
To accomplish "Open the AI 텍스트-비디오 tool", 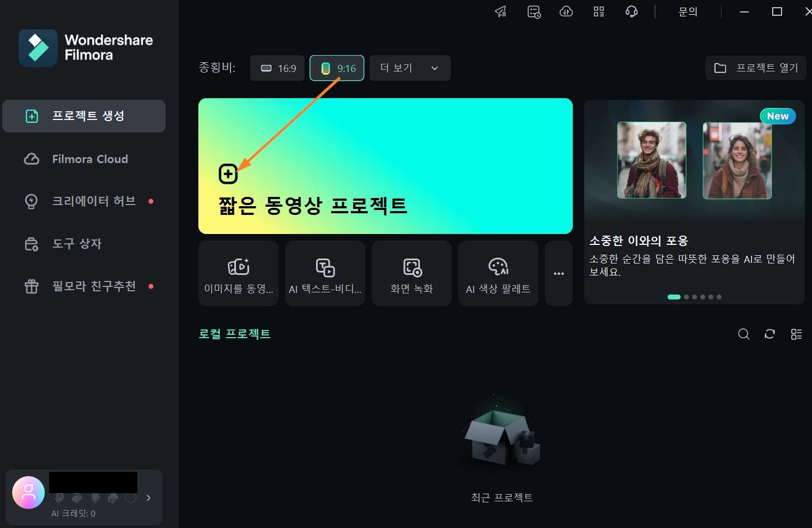I will click(x=325, y=273).
